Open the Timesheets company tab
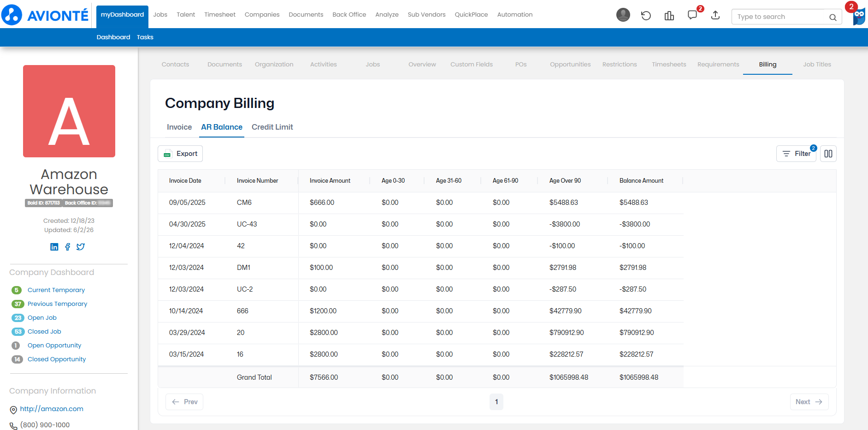This screenshot has height=430, width=868. click(x=669, y=65)
